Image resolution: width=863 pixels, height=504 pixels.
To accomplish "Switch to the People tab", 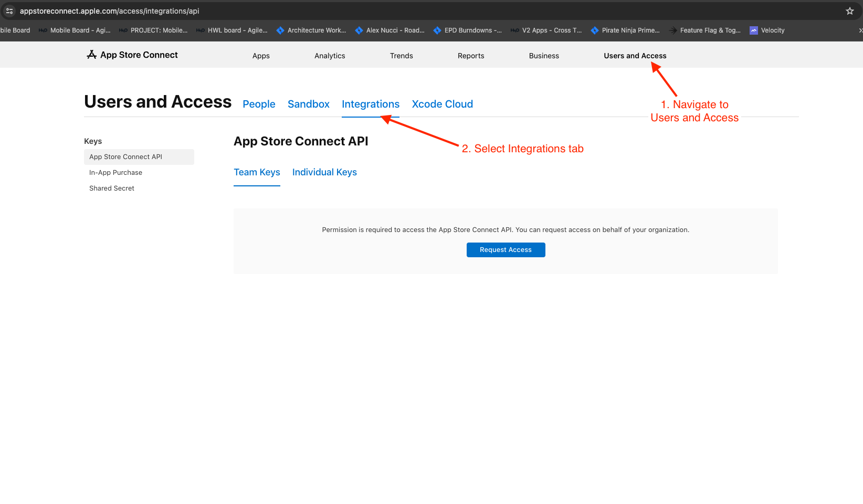I will [x=259, y=104].
